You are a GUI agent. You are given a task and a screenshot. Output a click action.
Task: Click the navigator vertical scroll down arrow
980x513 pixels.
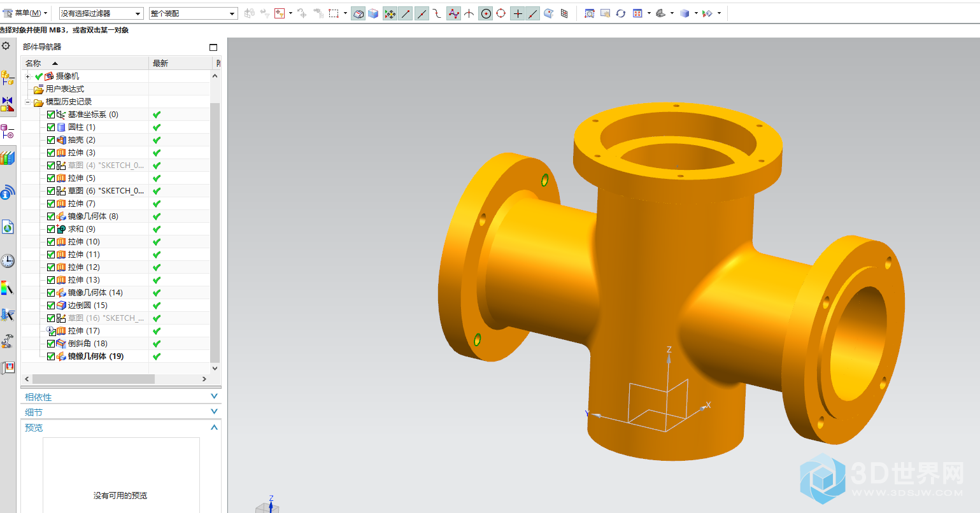coord(215,368)
